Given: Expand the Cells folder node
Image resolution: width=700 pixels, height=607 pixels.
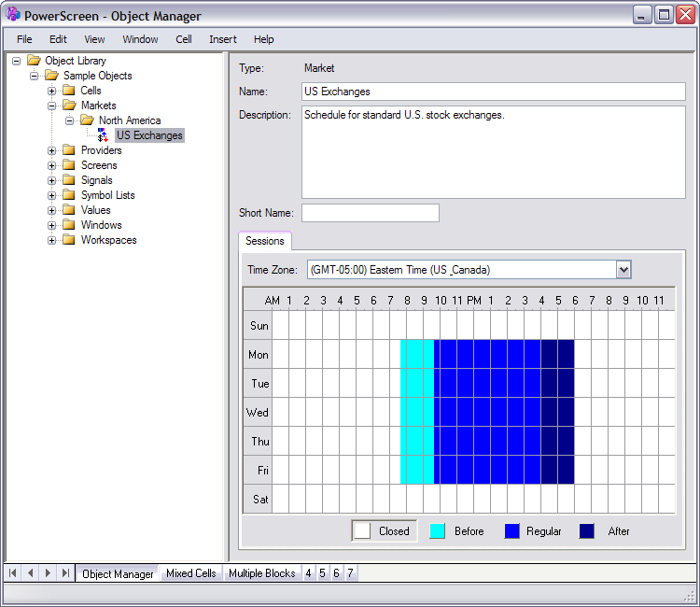Looking at the screenshot, I should 52,91.
